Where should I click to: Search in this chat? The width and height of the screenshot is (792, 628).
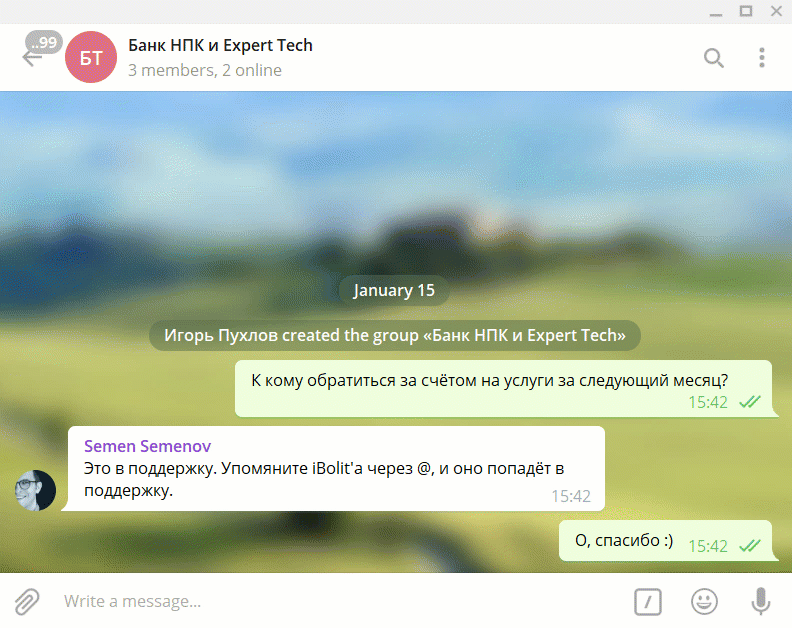pos(713,58)
